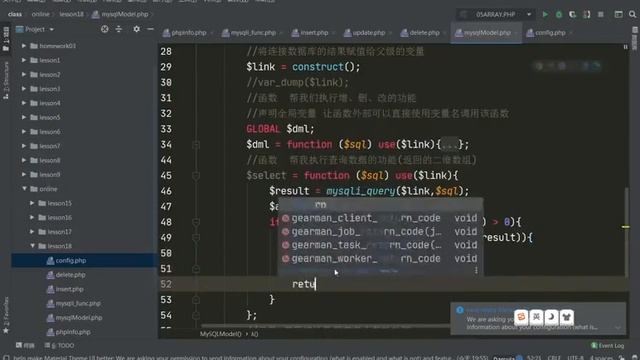Open the run configuration dropdown 05ARRAY.PHP
The image size is (640, 360).
(x=497, y=14)
